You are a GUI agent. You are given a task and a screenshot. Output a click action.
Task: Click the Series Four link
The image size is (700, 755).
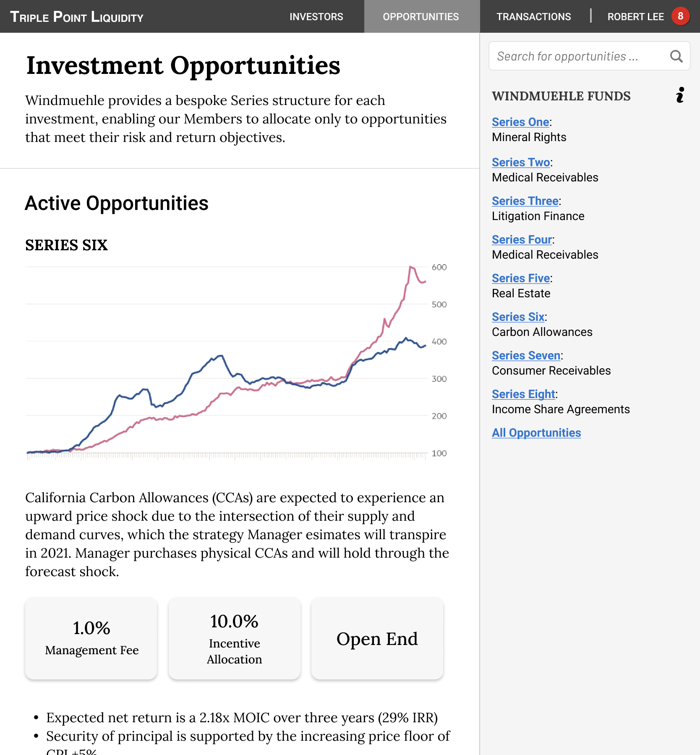point(522,239)
